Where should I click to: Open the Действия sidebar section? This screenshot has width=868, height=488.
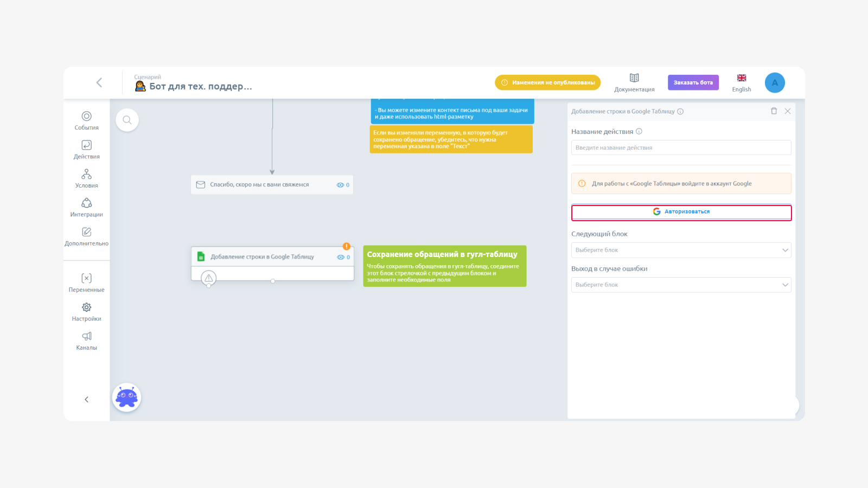click(x=86, y=150)
